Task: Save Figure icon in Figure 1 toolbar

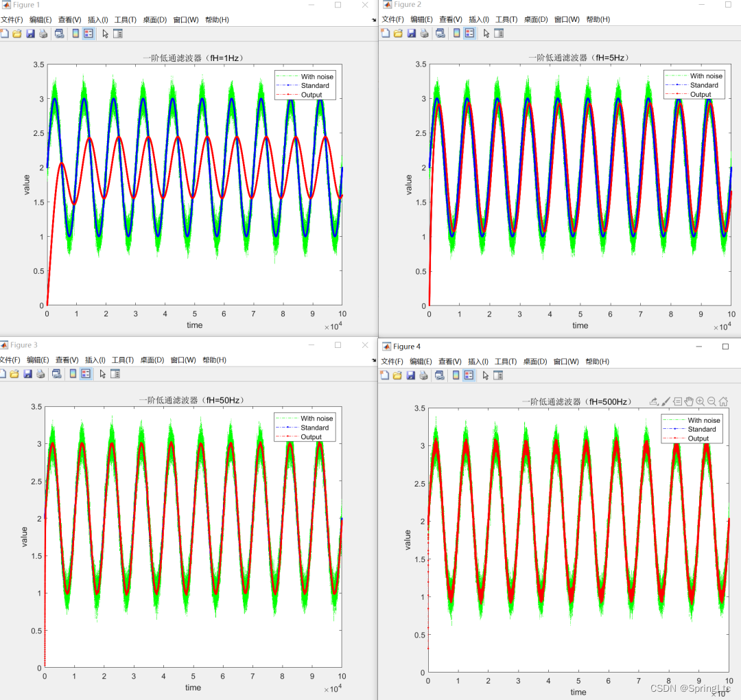Action: [x=30, y=34]
